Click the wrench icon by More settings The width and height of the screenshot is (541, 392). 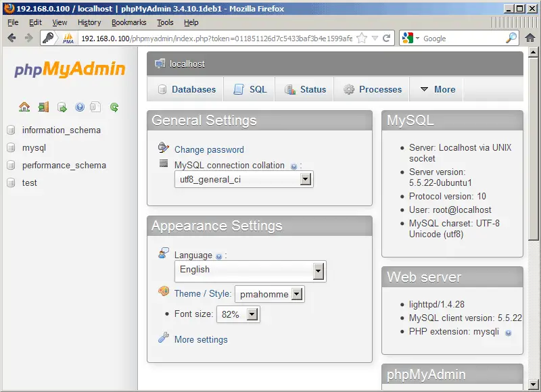[164, 337]
